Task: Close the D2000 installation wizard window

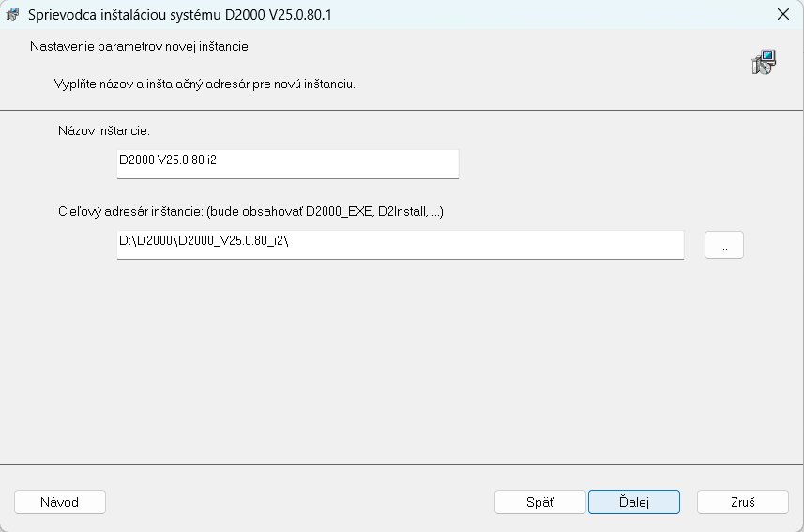Action: point(782,15)
